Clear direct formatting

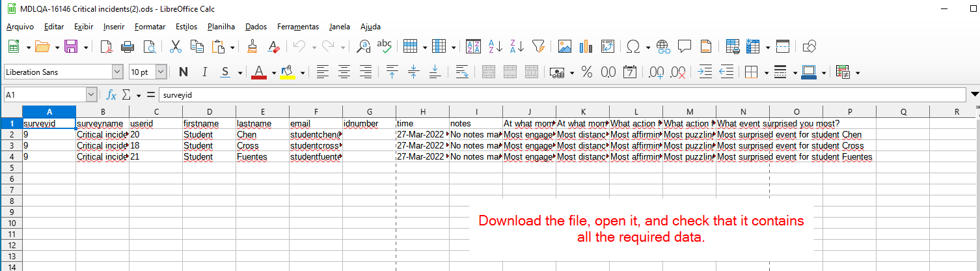273,46
